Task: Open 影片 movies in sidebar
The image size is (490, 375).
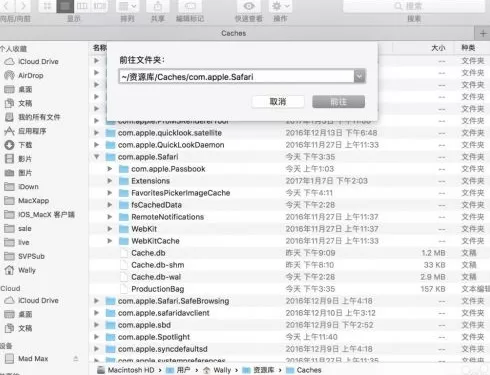Action: point(18,159)
